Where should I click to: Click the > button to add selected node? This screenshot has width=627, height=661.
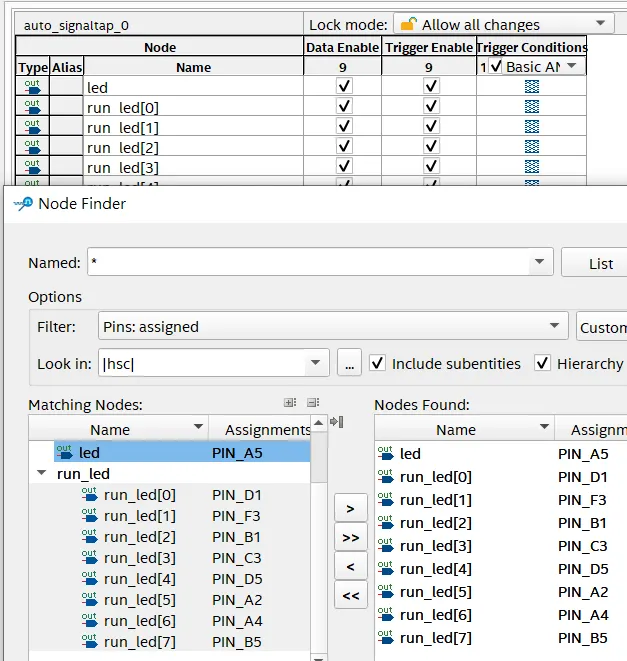click(350, 509)
